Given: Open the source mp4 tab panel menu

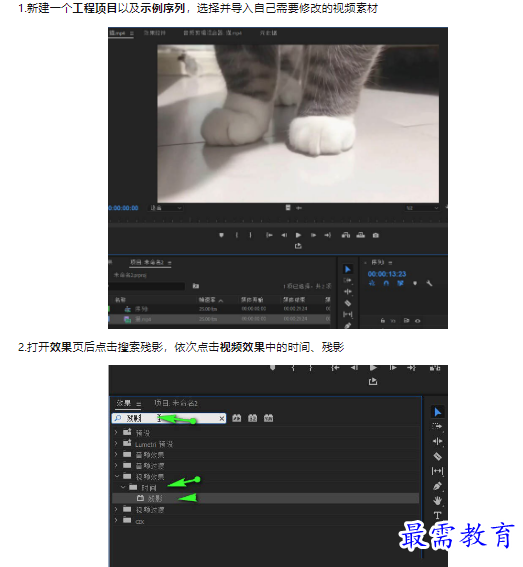Looking at the screenshot, I should click(x=132, y=33).
